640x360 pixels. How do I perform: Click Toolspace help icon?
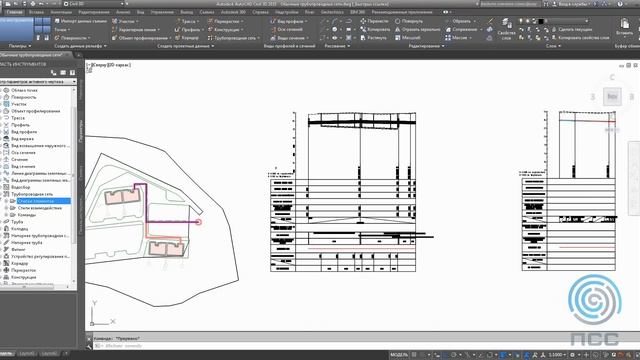tap(72, 73)
